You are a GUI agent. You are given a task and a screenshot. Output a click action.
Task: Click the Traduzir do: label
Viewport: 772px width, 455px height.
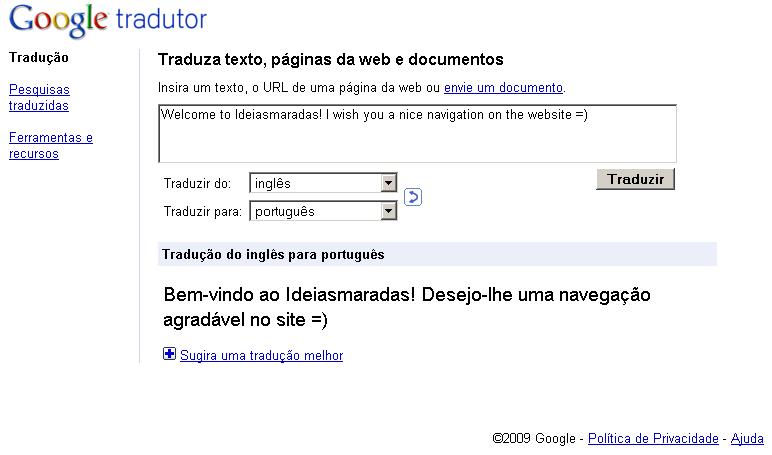[x=197, y=184]
